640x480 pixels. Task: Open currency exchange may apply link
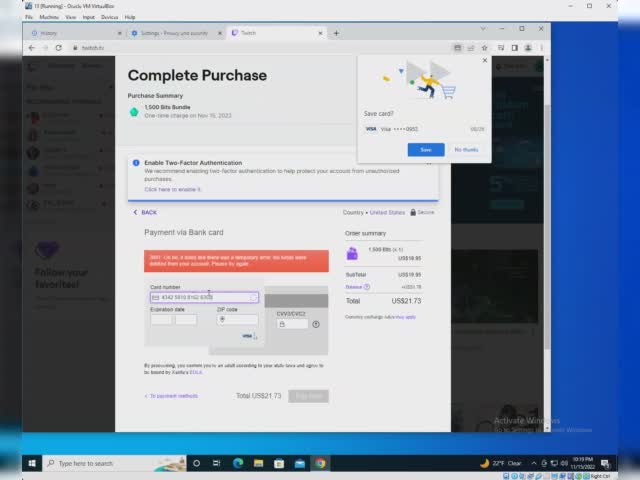[406, 317]
